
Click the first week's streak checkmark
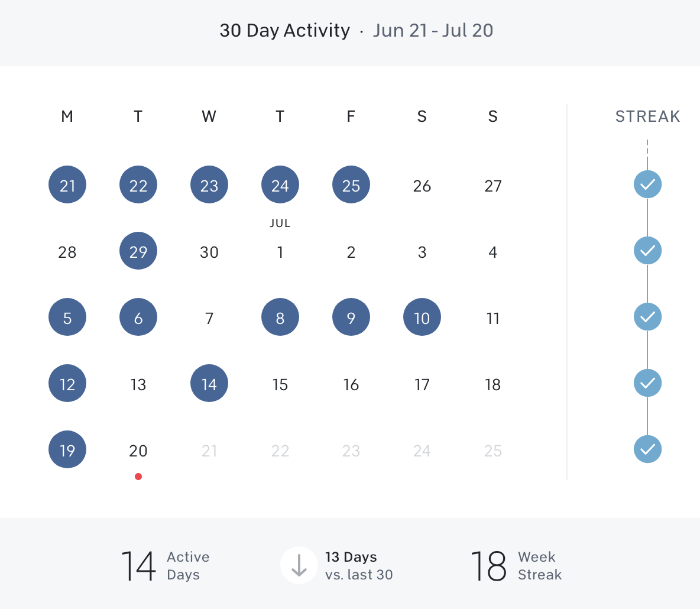click(647, 184)
